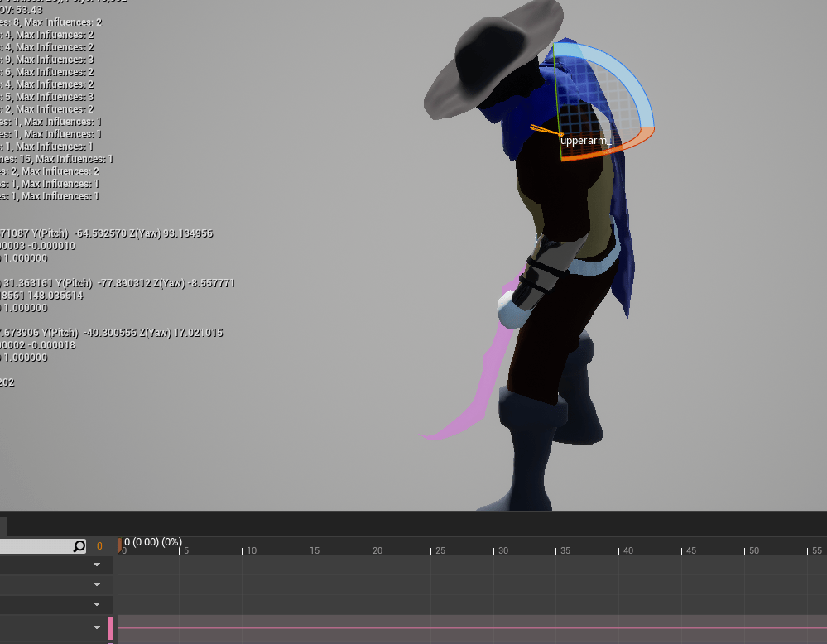Click frame 50 on the timeline ruler
Image resolution: width=827 pixels, height=644 pixels.
coord(745,550)
